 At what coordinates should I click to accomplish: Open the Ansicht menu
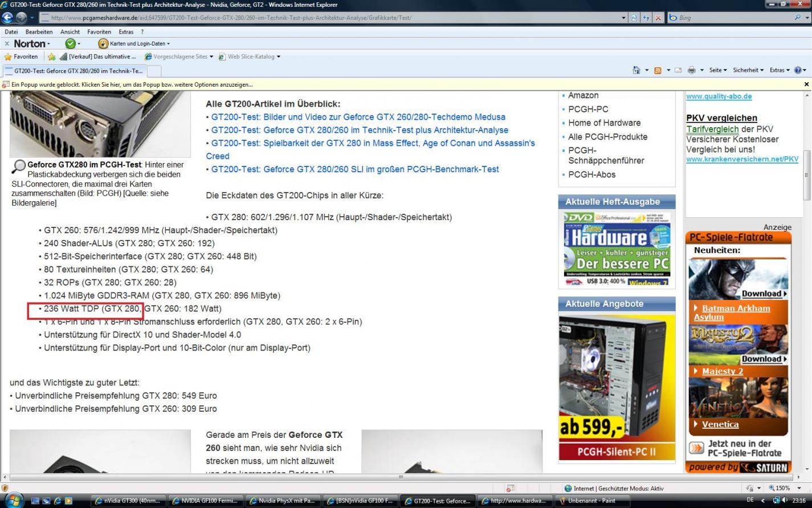click(70, 32)
